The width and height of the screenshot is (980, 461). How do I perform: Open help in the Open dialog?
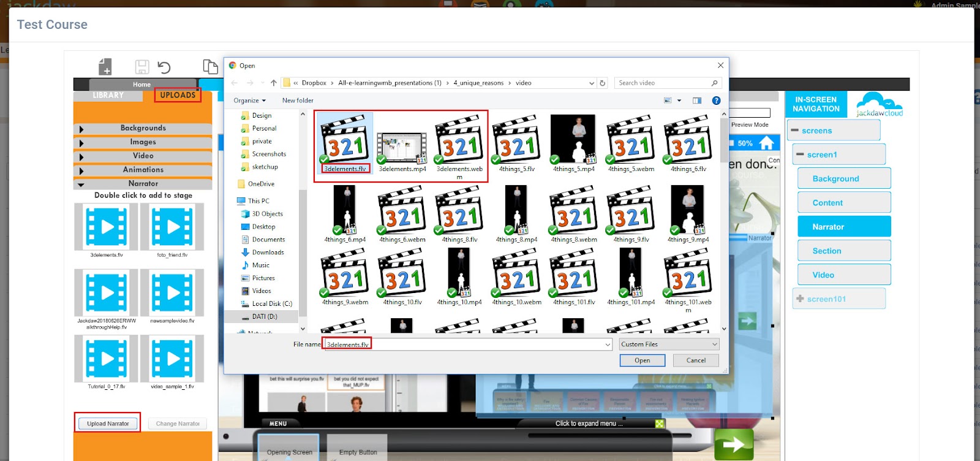716,101
